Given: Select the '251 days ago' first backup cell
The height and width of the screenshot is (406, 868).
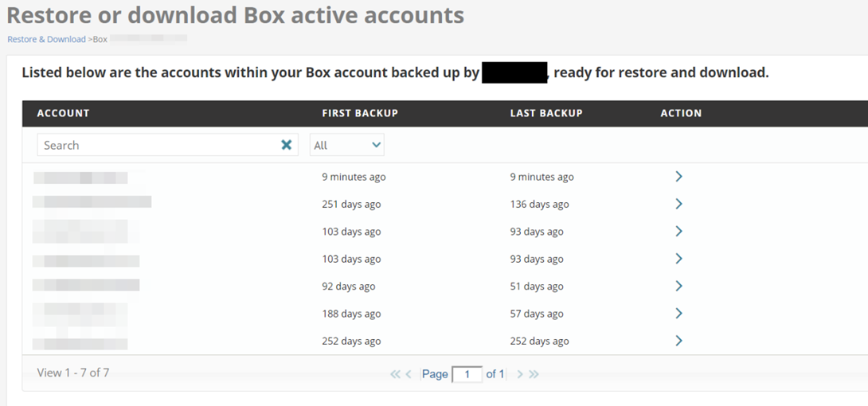Looking at the screenshot, I should coord(351,204).
